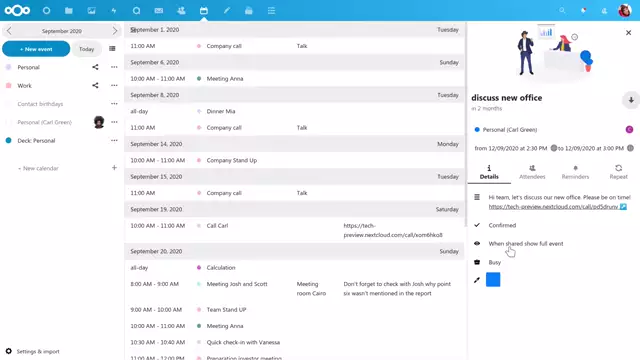Switch to the Attendees tab
Screen dimensions: 640x360
[x=532, y=173]
